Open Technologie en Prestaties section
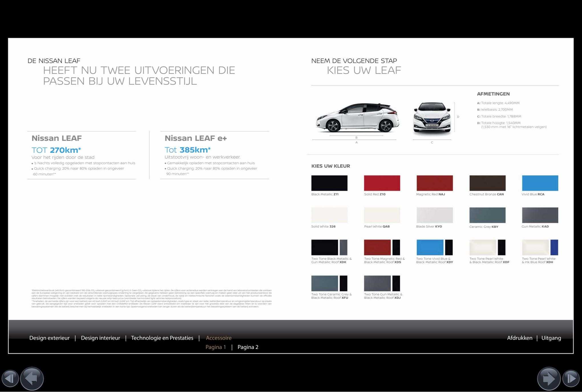Screen dimensions: 582x392 click(x=162, y=338)
